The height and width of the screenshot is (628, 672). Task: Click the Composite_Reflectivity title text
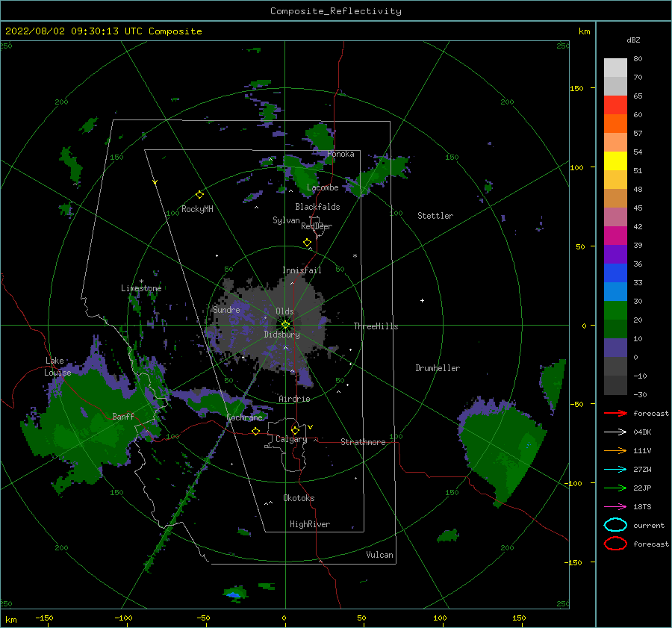tap(336, 11)
